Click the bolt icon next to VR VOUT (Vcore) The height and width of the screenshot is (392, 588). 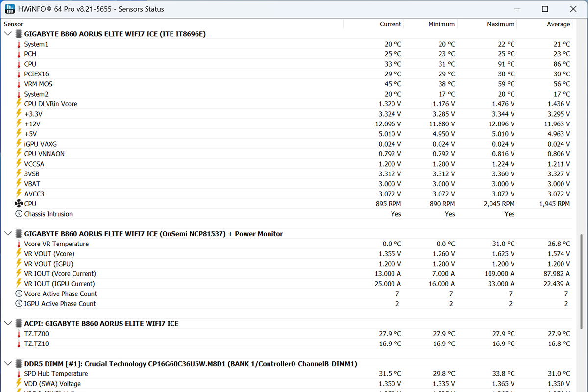[19, 254]
